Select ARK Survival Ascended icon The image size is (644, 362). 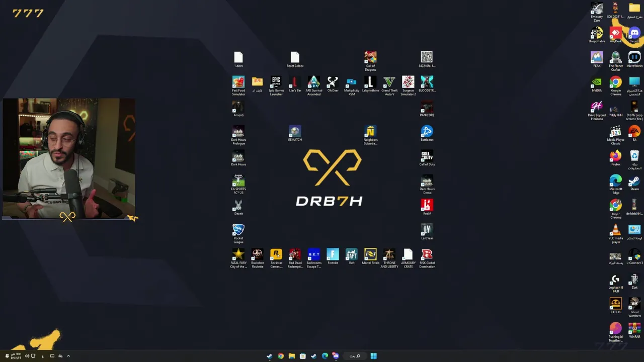point(314,85)
